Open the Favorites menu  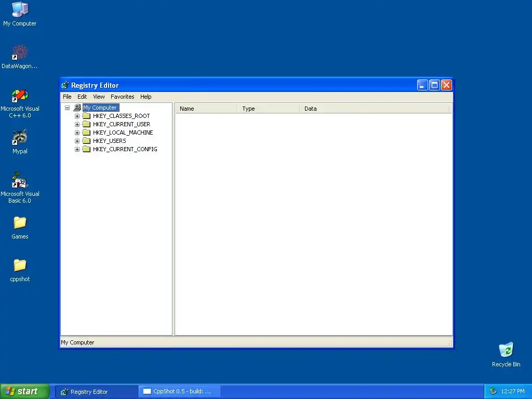click(123, 97)
